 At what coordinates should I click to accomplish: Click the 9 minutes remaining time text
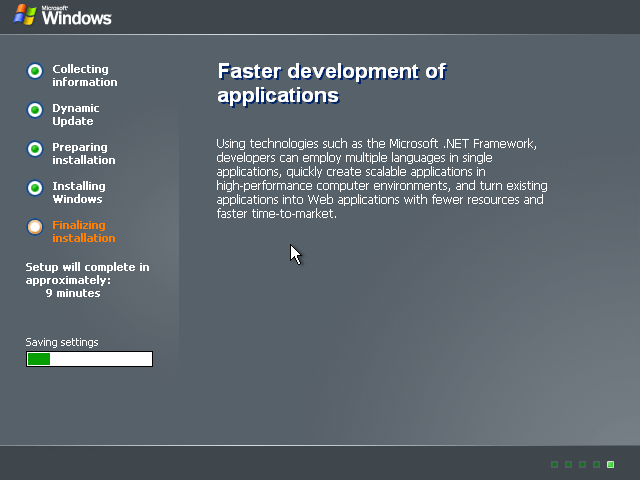[x=73, y=294]
